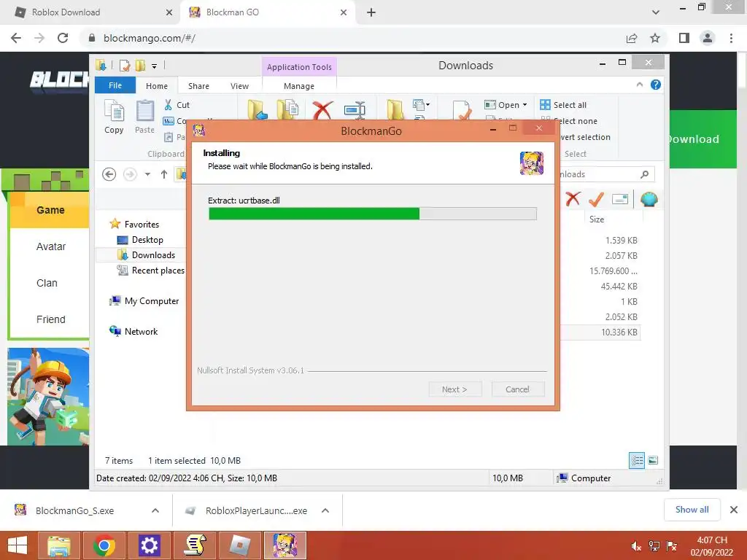The image size is (747, 560).
Task: Click the globe icon beside toolbar checkmark
Action: (649, 199)
